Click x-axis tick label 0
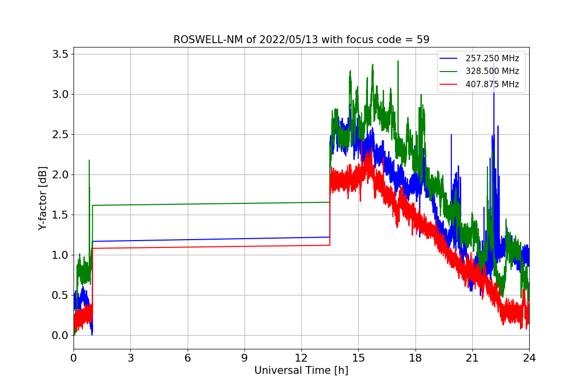 [73, 358]
